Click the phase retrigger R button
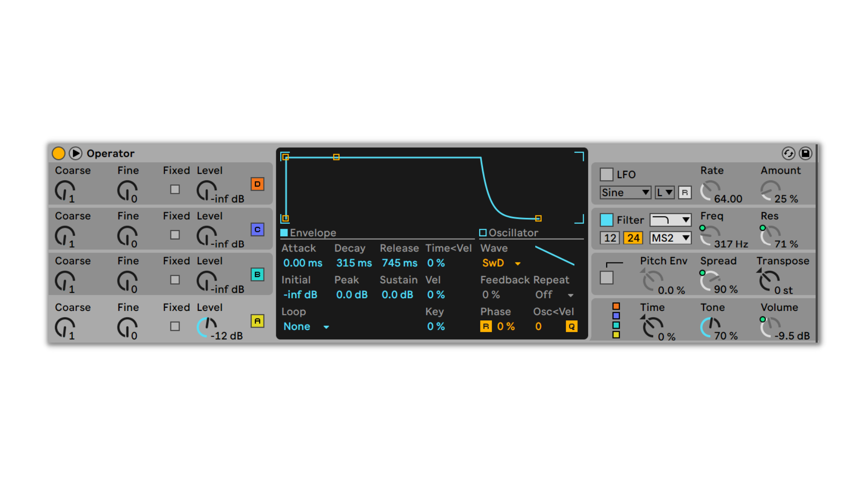Image resolution: width=868 pixels, height=488 pixels. [x=486, y=326]
